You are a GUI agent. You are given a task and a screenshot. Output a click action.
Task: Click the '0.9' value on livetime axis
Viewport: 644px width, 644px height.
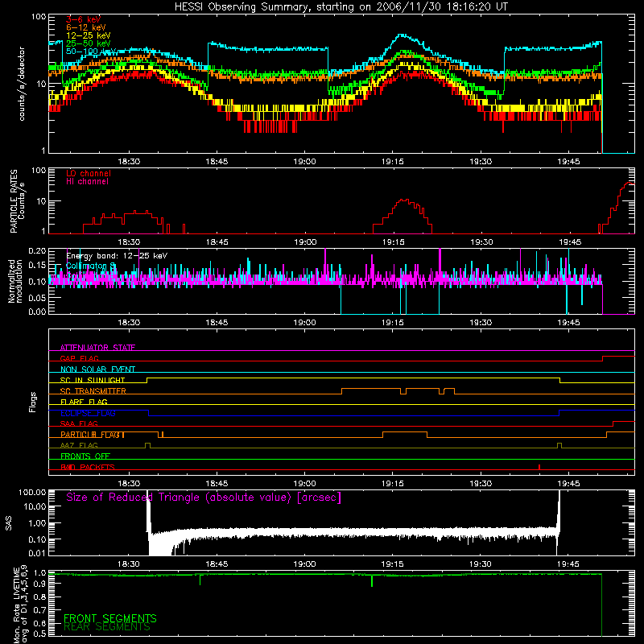[x=39, y=584]
